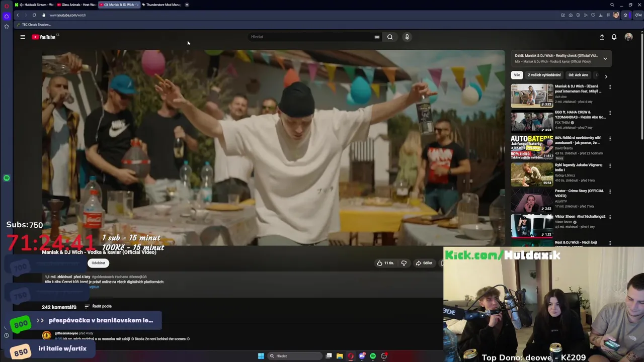Click the like button showing 11 tis.
Screen dimensions: 644x362
pyautogui.click(x=385, y=263)
